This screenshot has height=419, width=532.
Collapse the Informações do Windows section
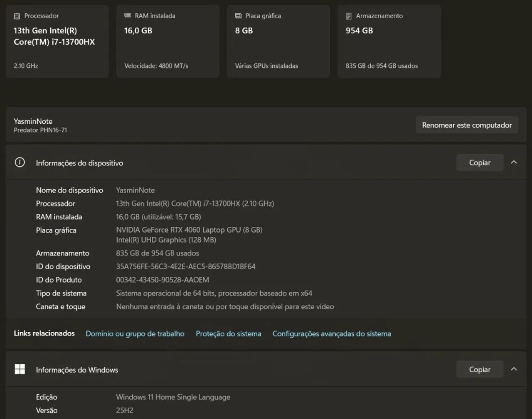514,369
